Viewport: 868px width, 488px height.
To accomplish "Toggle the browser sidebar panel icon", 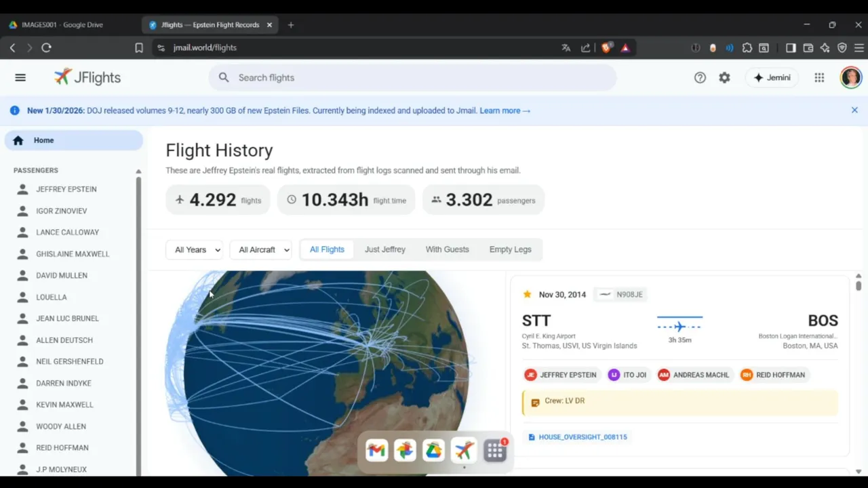I will (x=791, y=47).
